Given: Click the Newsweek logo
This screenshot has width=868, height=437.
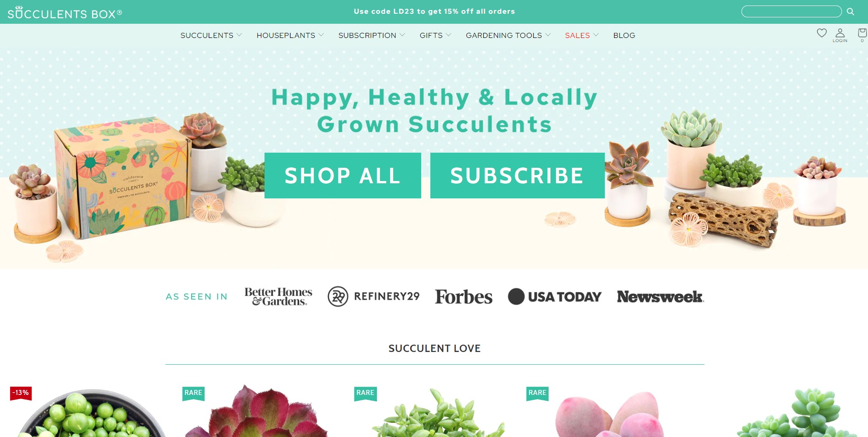Looking at the screenshot, I should coord(661,297).
